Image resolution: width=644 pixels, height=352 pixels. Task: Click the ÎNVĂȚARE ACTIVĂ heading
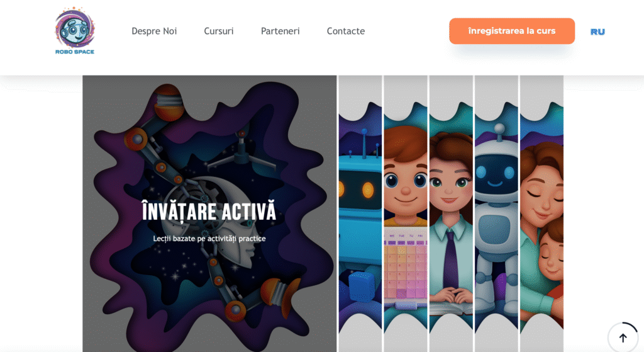209,212
